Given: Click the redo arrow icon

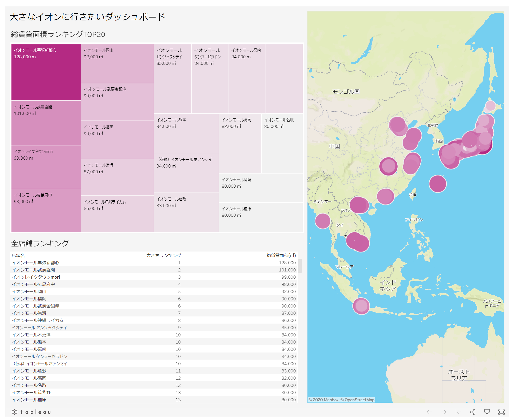Looking at the screenshot, I should point(444,412).
